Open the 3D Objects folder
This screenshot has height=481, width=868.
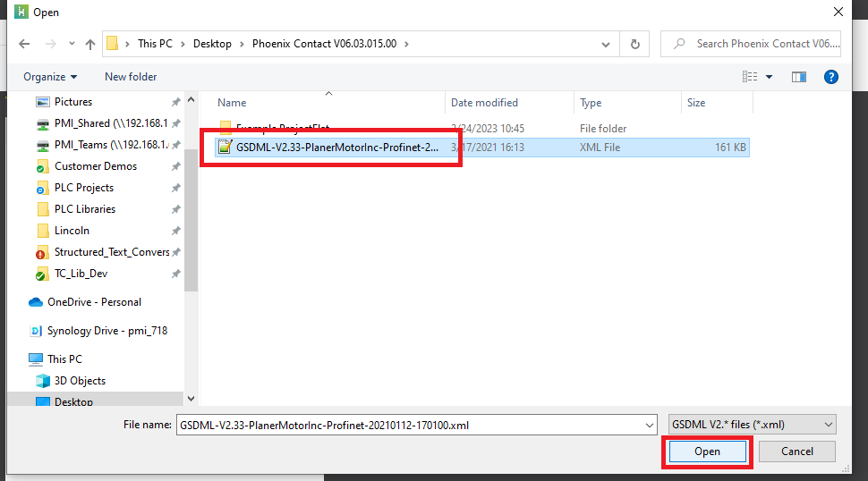coord(80,380)
